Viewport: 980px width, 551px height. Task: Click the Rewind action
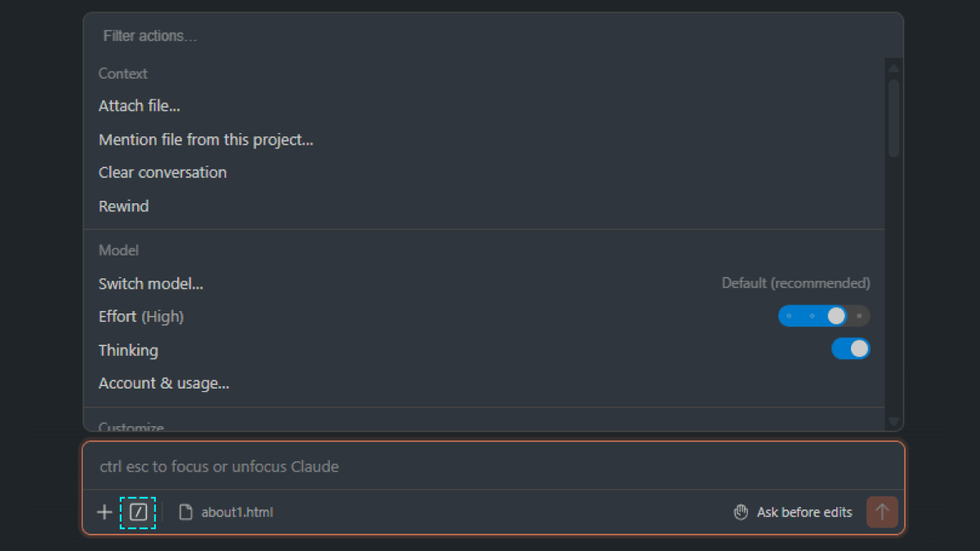124,207
